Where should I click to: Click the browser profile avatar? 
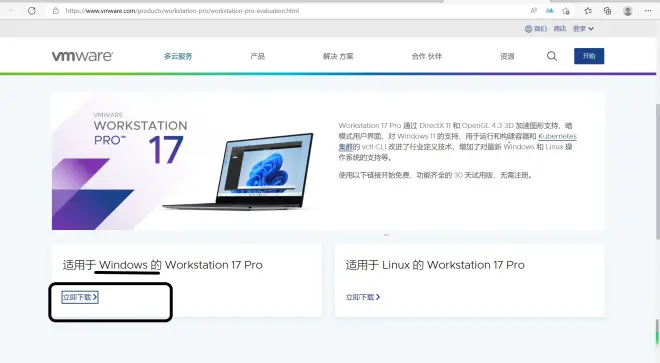628,11
